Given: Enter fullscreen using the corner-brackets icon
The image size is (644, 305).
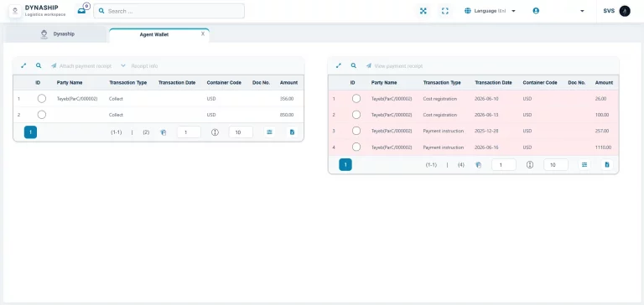Looking at the screenshot, I should [444, 11].
